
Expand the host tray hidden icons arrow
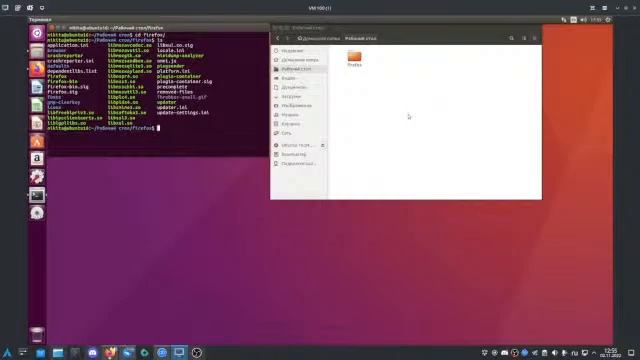point(594,353)
